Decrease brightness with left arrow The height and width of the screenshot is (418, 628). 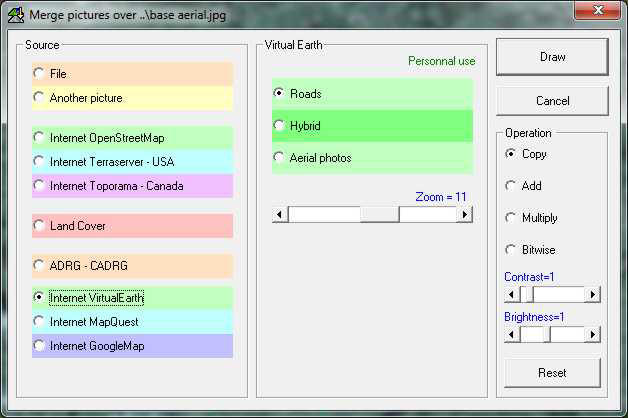512,334
